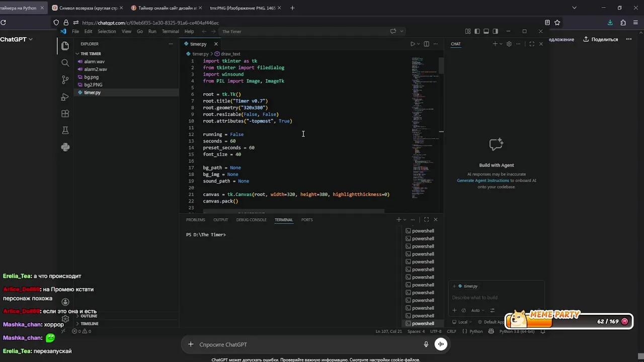Add attachment plus in ChatGPT input
The image size is (644, 362).
click(x=191, y=344)
